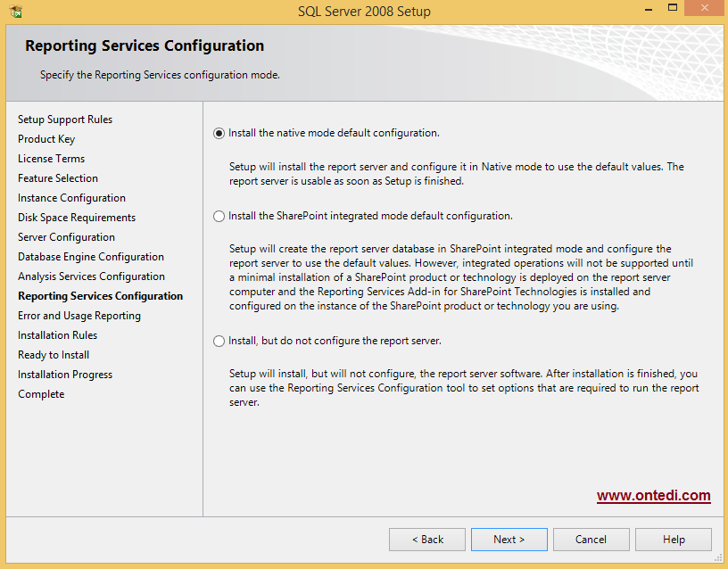
Task: Select License Terms step
Action: [52, 159]
